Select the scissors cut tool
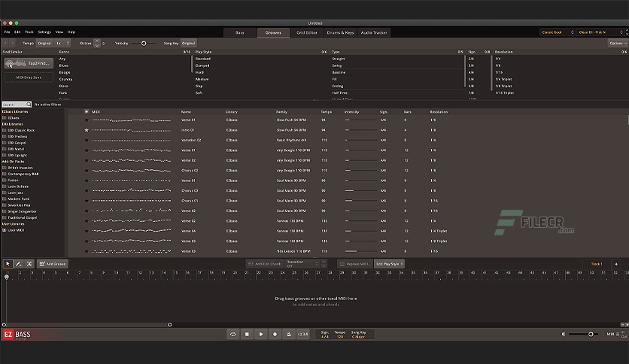Image resolution: width=629 pixels, height=364 pixels. (29, 264)
